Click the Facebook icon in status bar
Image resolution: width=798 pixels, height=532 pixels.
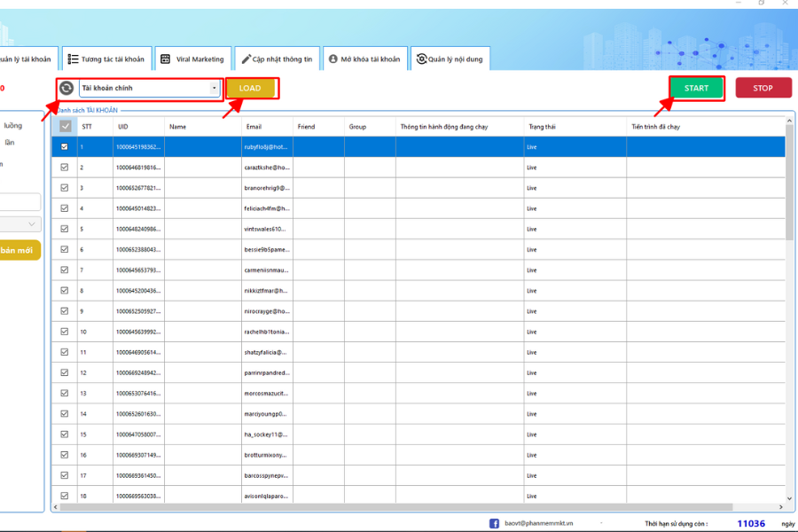(x=494, y=523)
